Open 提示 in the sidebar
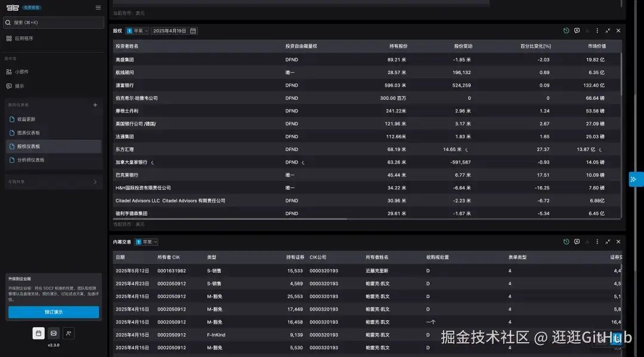This screenshot has height=357, width=644. click(15, 86)
